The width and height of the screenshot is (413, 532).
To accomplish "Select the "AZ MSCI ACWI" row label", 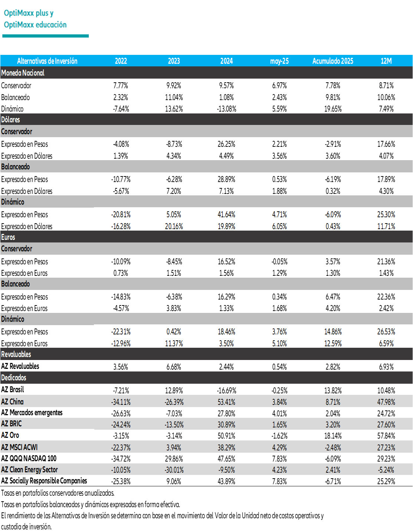I will (x=19, y=447).
